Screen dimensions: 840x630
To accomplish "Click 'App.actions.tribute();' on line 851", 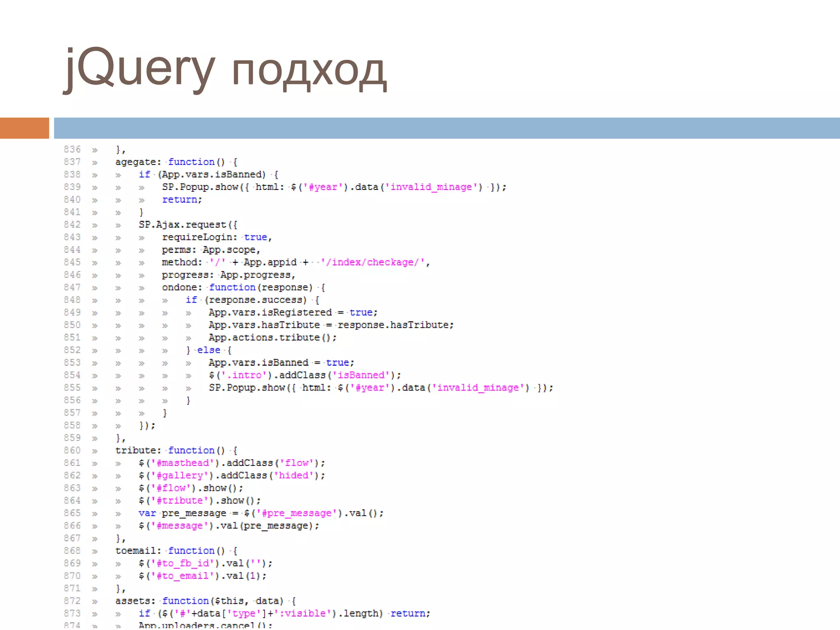I will 273,338.
